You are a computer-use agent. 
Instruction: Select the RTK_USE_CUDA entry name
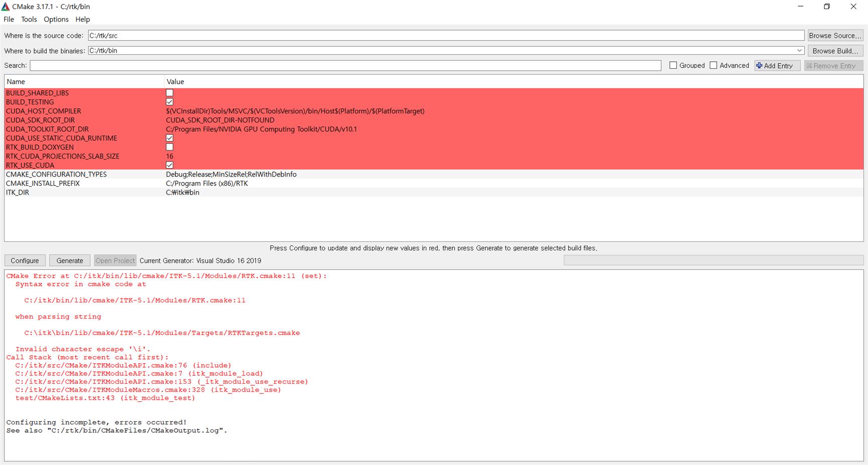point(30,165)
